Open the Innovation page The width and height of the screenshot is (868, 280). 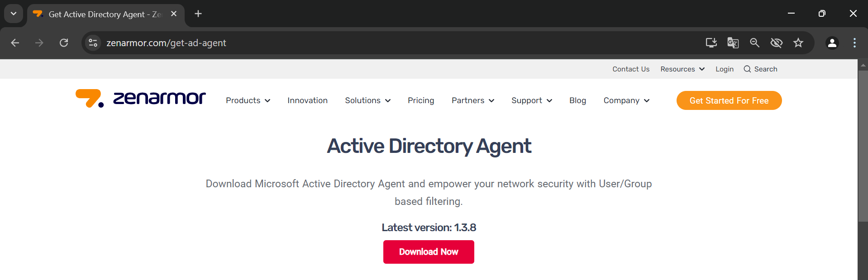point(307,100)
